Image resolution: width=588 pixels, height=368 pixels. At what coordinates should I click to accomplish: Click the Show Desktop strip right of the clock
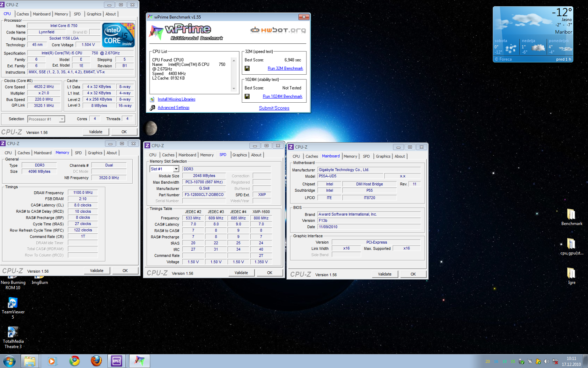tap(586, 361)
